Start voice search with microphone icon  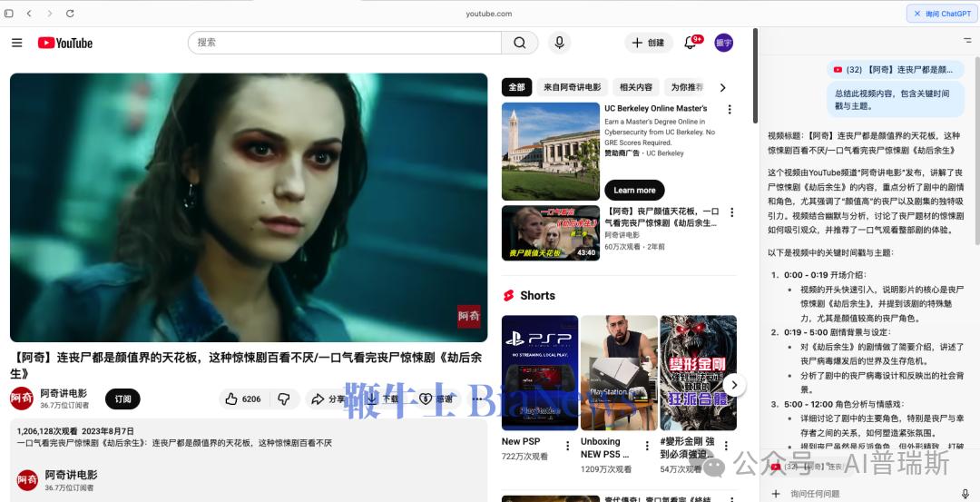pos(559,43)
